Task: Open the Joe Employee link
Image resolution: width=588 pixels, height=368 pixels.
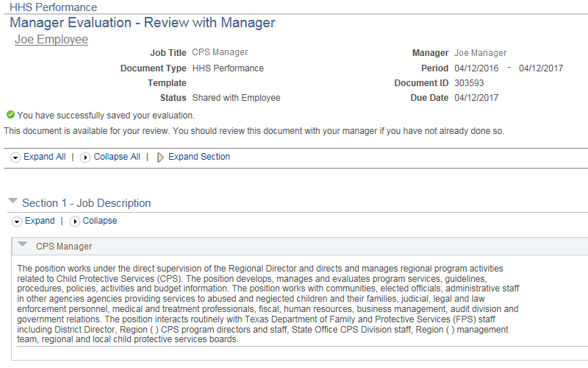Action: pyautogui.click(x=51, y=40)
